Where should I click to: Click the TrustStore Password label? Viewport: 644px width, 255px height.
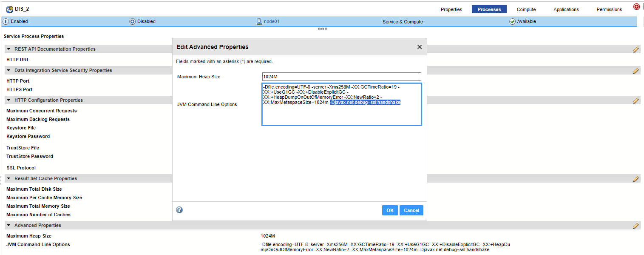coord(30,156)
